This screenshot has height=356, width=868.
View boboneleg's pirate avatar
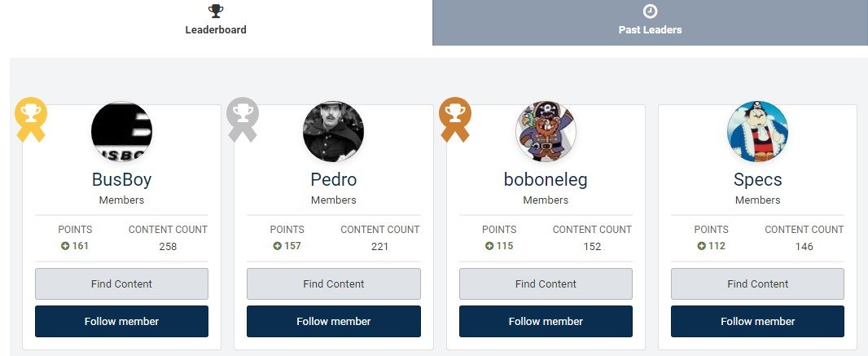(546, 131)
